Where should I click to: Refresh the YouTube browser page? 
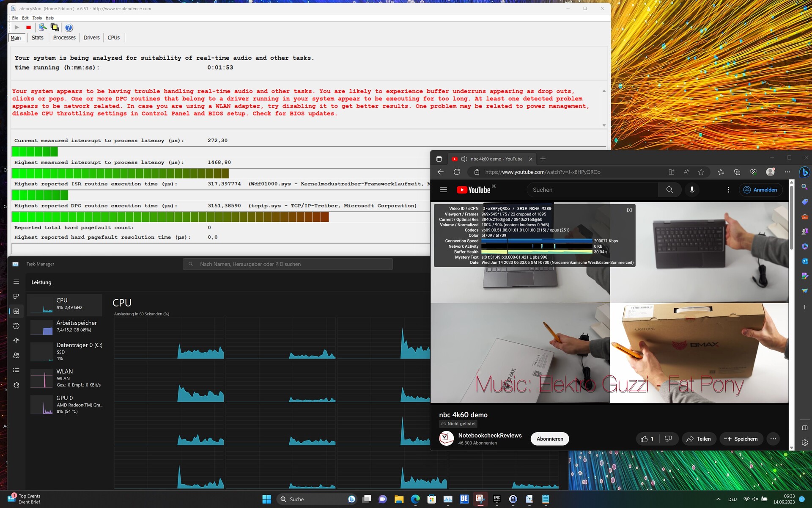pyautogui.click(x=457, y=172)
